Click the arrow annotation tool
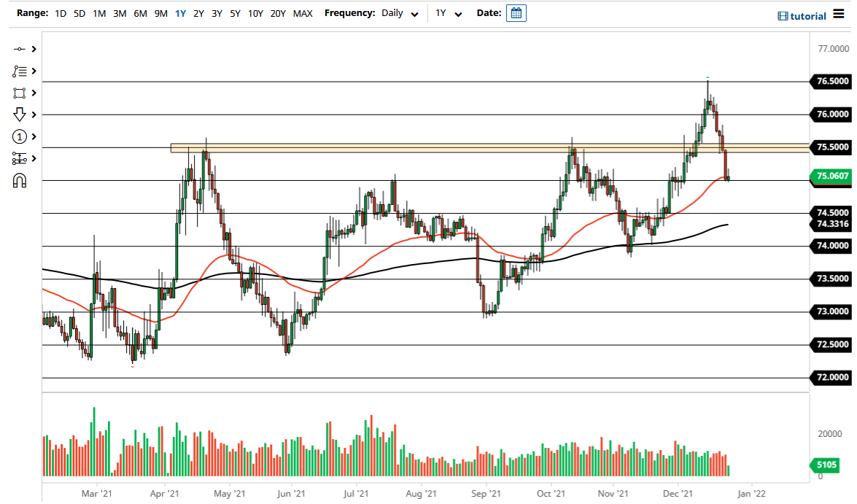Image resolution: width=857 pixels, height=504 pixels. tap(18, 115)
